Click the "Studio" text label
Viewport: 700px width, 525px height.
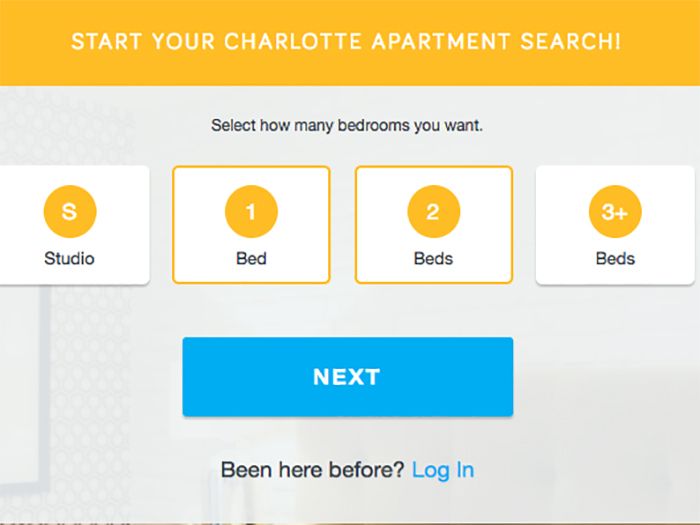[x=69, y=258]
